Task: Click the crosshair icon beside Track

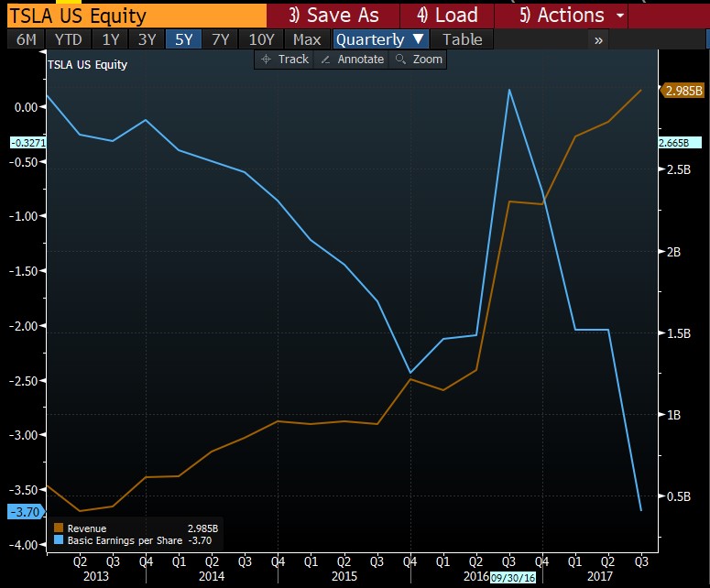Action: 266,60
